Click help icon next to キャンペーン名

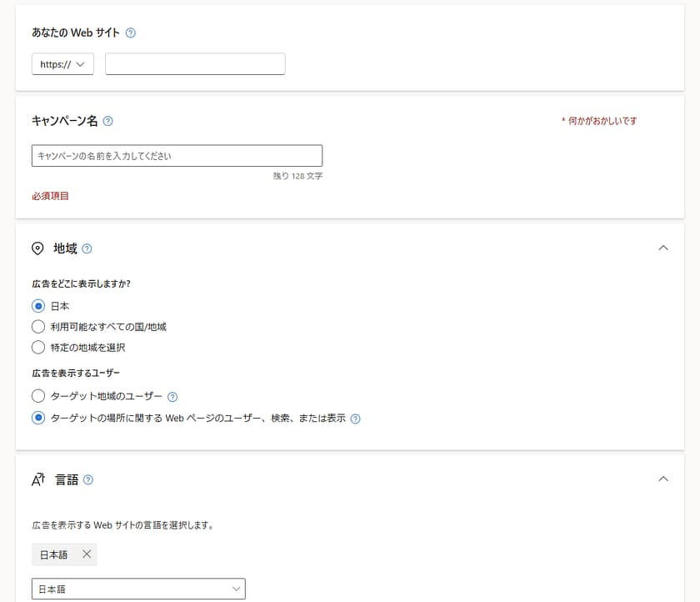[x=107, y=121]
